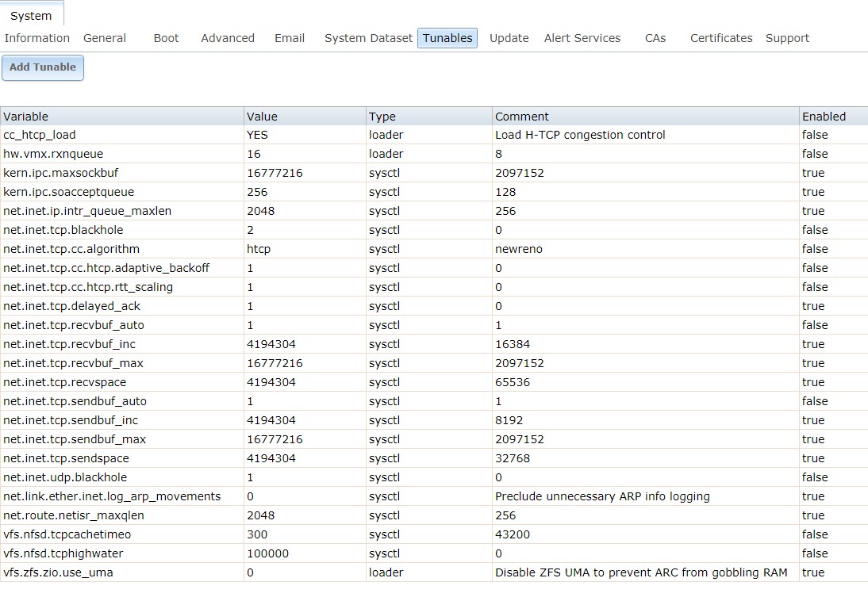Screen dimensions: 868x601
Task: Select the Advanced tab
Action: click(x=228, y=38)
